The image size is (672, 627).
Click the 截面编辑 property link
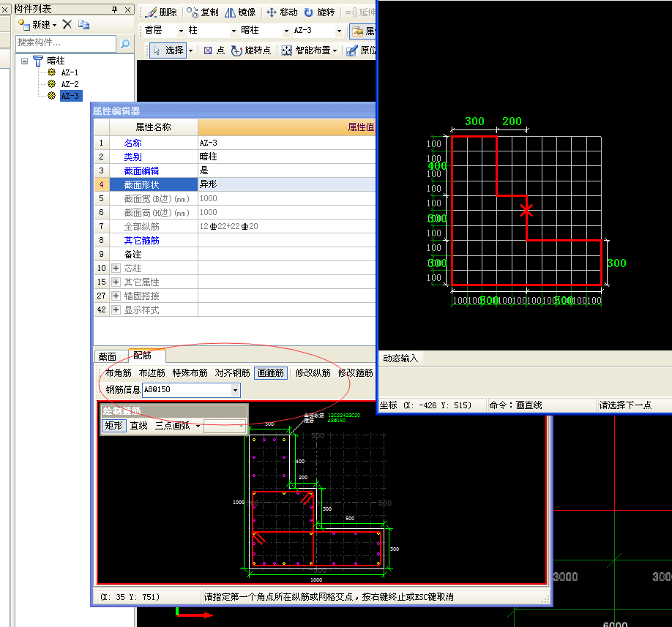[x=141, y=171]
